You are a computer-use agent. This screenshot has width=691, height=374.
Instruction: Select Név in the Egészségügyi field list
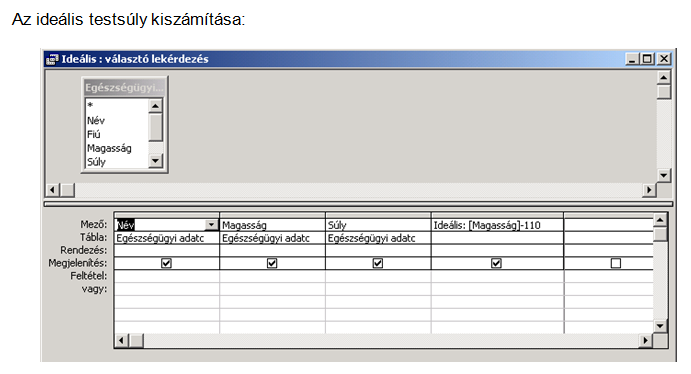(96, 120)
